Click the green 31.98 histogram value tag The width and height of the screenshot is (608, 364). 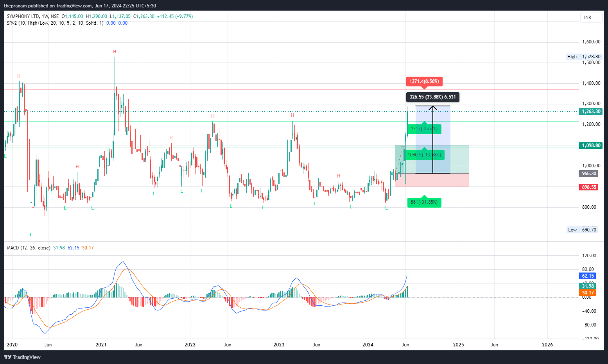(x=588, y=286)
